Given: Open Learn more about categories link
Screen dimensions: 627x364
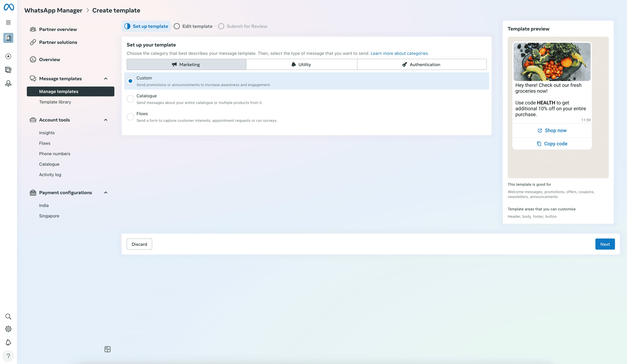Looking at the screenshot, I should coord(400,53).
